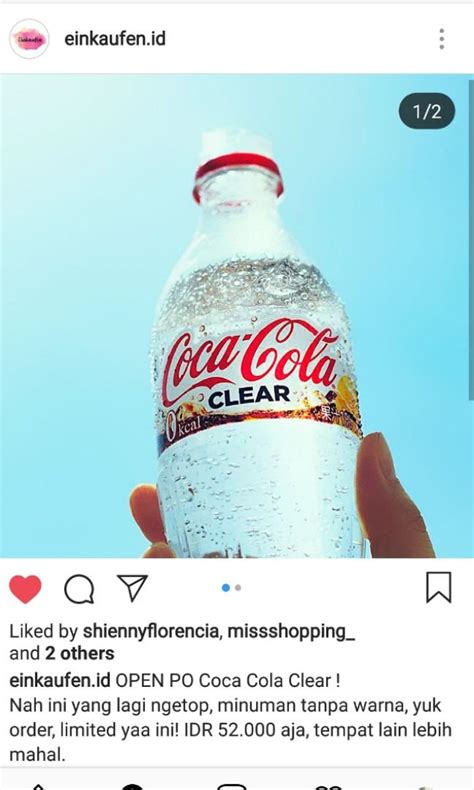Tap the einkaufen.id username in the caption
474x790 pixels.
(x=59, y=681)
